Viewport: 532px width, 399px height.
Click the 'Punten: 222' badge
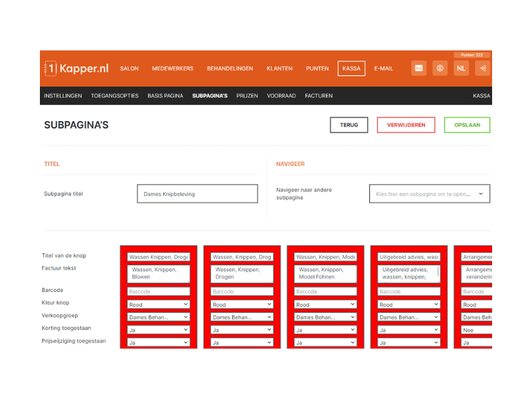(x=471, y=55)
